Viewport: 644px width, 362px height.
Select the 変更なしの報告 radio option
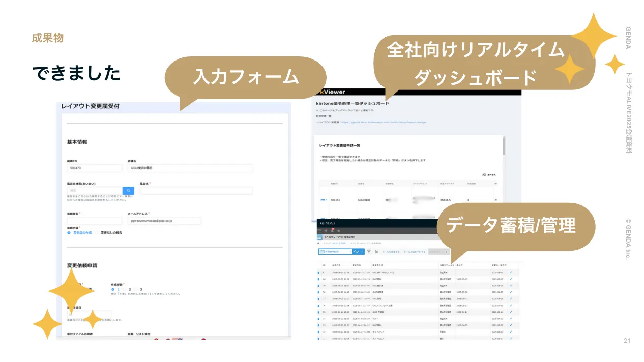(97, 232)
